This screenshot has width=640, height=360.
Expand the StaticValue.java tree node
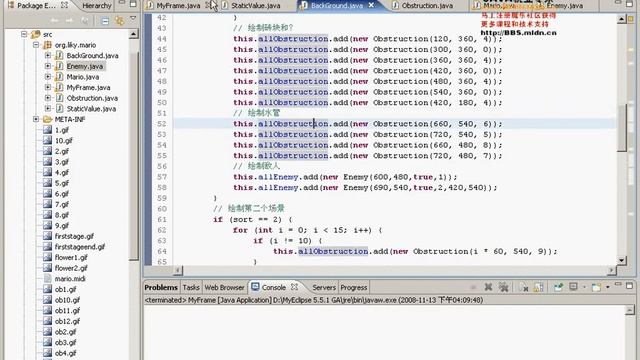[48, 109]
